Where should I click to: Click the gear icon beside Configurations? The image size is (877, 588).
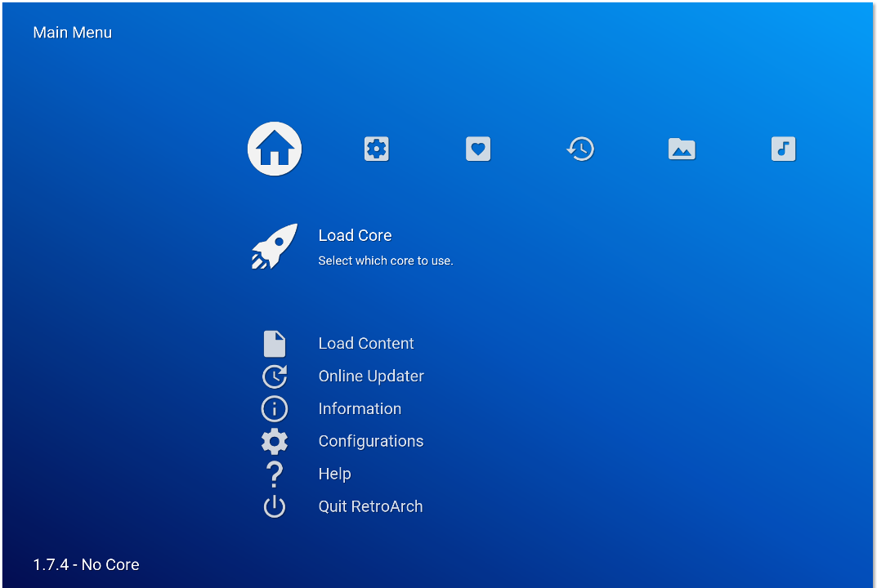click(274, 441)
